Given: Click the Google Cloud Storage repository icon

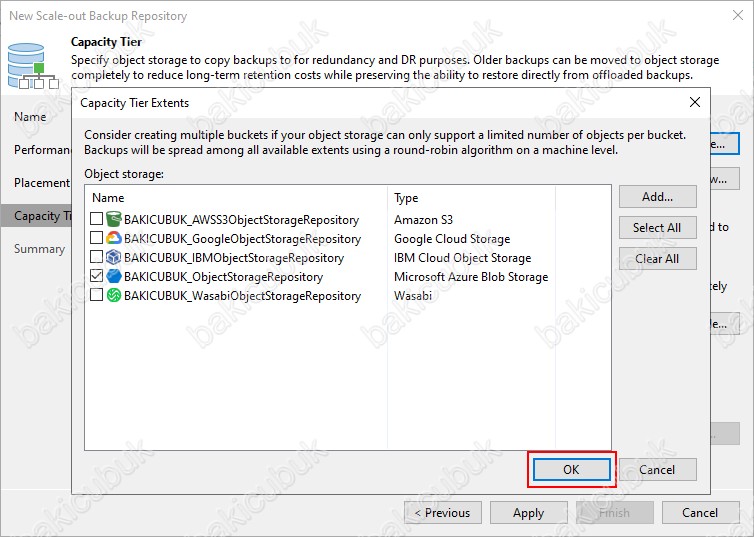Looking at the screenshot, I should pyautogui.click(x=113, y=238).
